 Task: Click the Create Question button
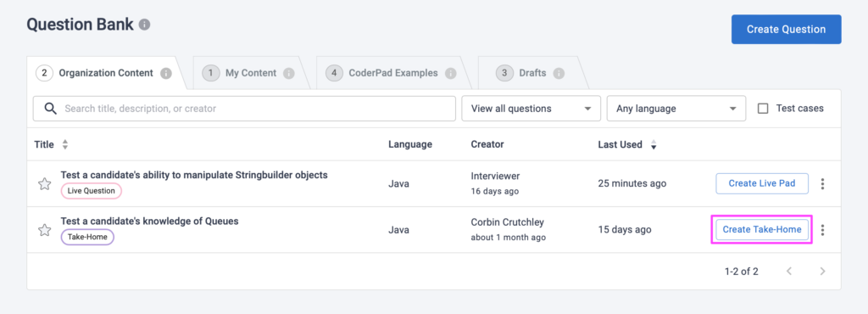pos(786,30)
